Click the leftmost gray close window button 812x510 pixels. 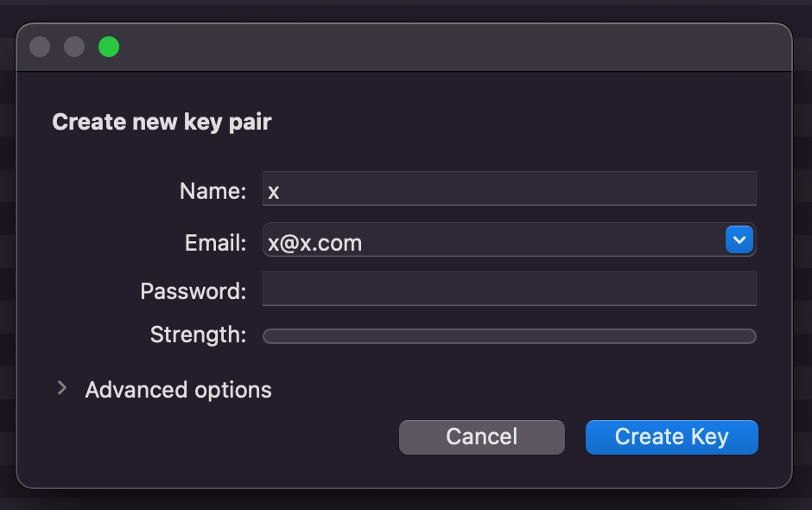click(x=40, y=48)
